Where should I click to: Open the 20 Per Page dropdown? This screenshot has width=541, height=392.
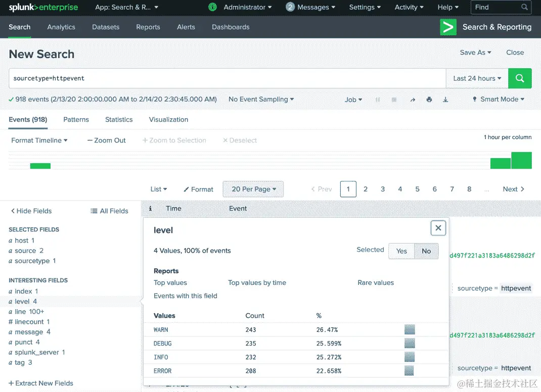click(253, 189)
